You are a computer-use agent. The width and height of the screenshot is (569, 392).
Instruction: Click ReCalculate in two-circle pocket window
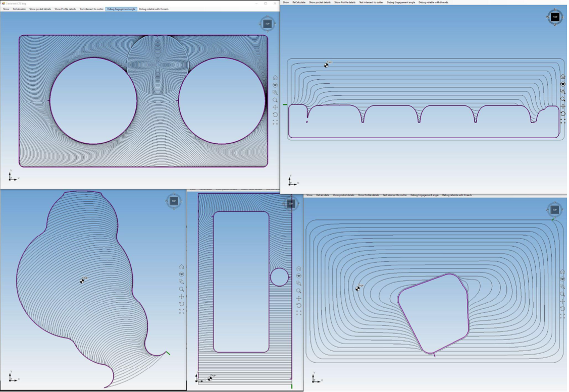tap(19, 9)
